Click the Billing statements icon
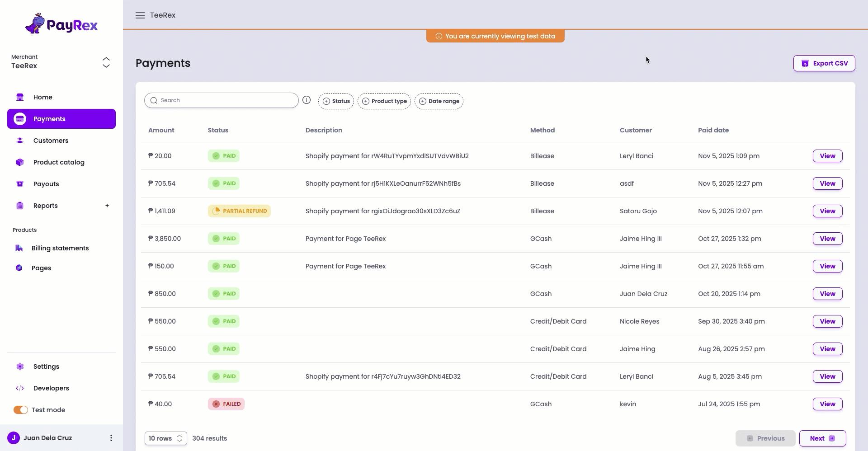The width and height of the screenshot is (868, 451). (x=20, y=248)
